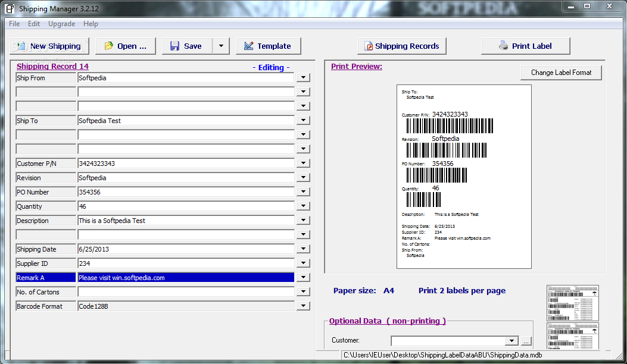Click the Shipping Records document icon
Screen dimensions: 627x364
point(369,46)
